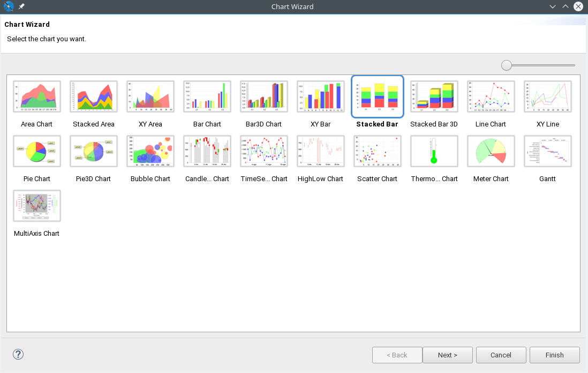This screenshot has width=588, height=373.
Task: Click the 'HighLow Chart' label text
Action: coord(320,179)
